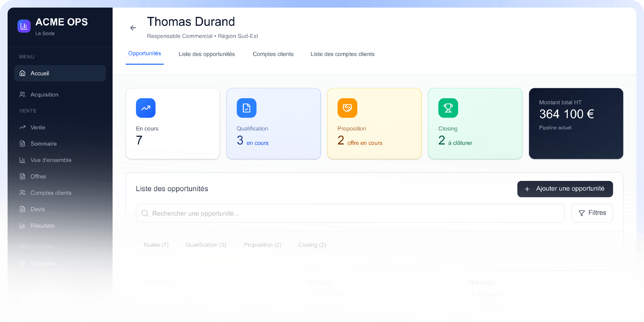Screen dimensions: 644x322
Task: Click the Qualification document-check icon
Action: (246, 108)
